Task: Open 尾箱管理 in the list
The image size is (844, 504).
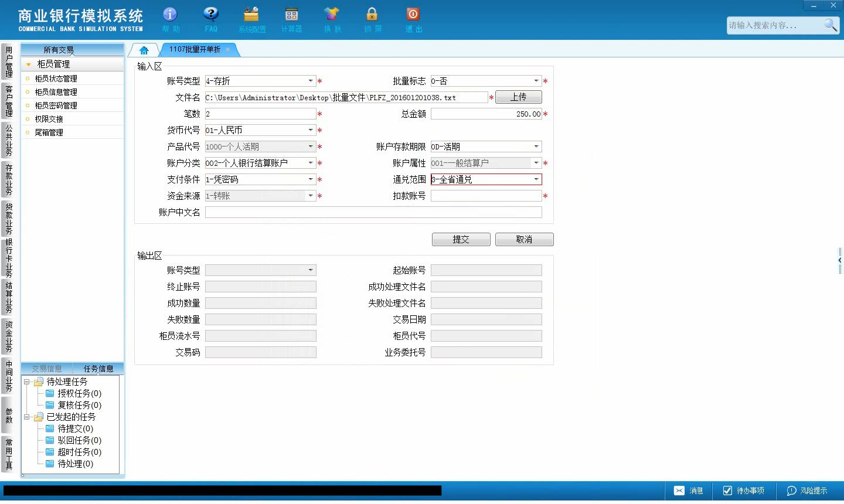Action: pyautogui.click(x=49, y=132)
